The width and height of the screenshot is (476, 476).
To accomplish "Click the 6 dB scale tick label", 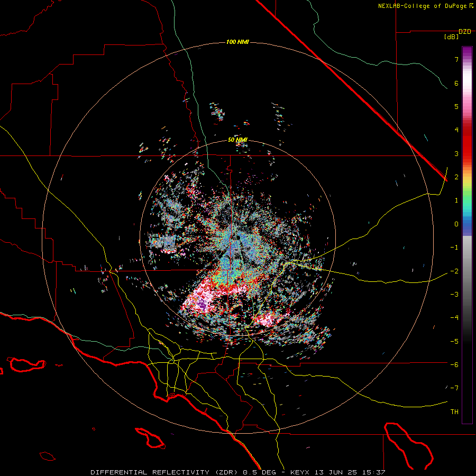I will [456, 83].
